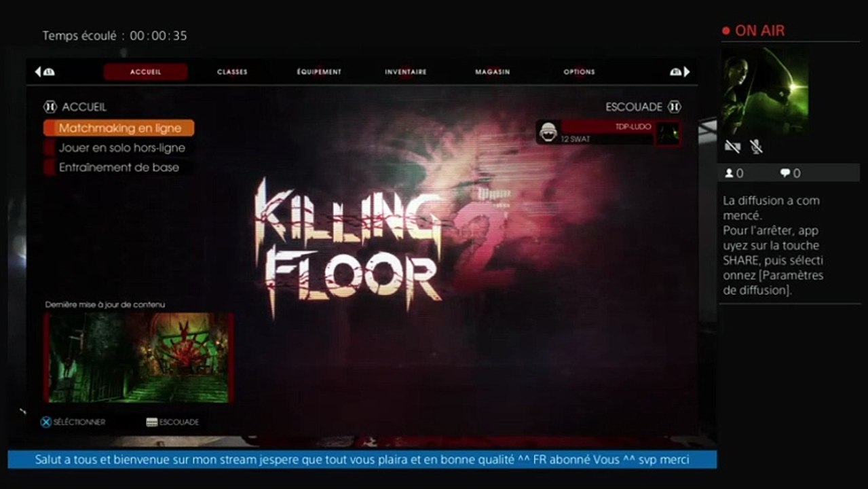Click the ACCUEIL panel header icon
This screenshot has width=868, height=489.
50,107
